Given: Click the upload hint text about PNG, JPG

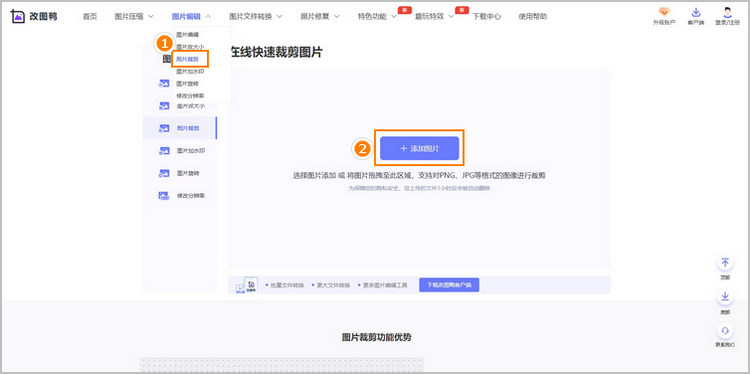Looking at the screenshot, I should click(419, 176).
